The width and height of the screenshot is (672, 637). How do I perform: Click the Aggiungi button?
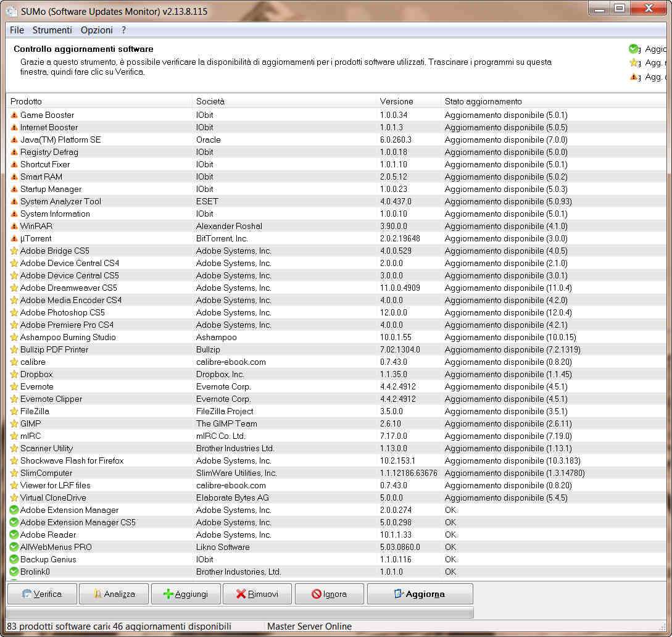[x=186, y=594]
